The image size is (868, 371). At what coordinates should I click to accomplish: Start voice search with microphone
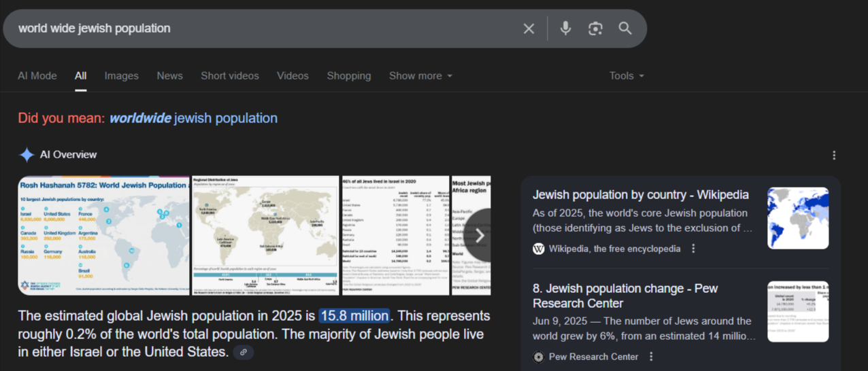(x=565, y=29)
